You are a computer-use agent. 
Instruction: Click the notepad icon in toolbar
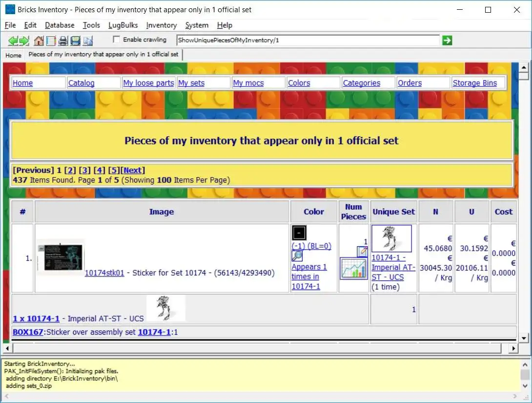pyautogui.click(x=51, y=41)
